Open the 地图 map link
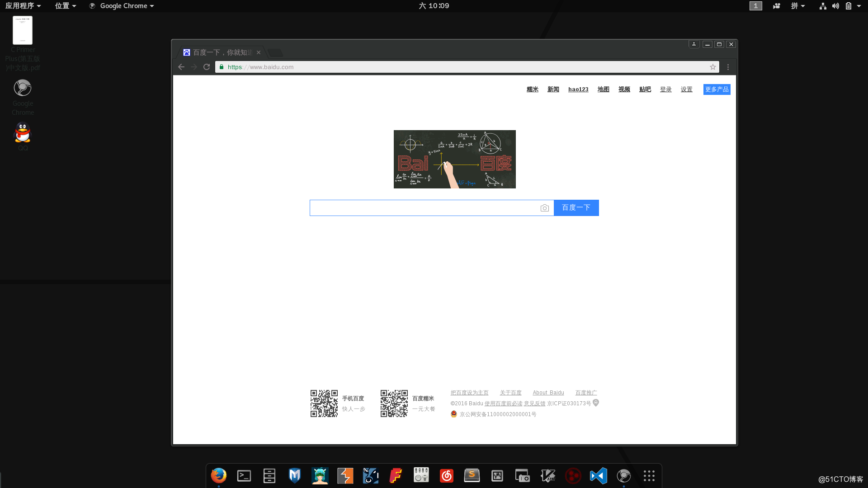The height and width of the screenshot is (488, 868). point(604,89)
